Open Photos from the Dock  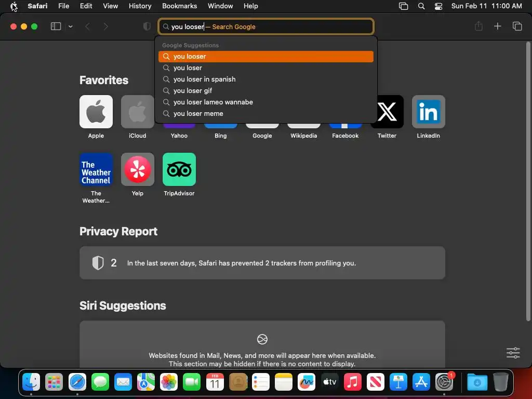click(x=169, y=382)
